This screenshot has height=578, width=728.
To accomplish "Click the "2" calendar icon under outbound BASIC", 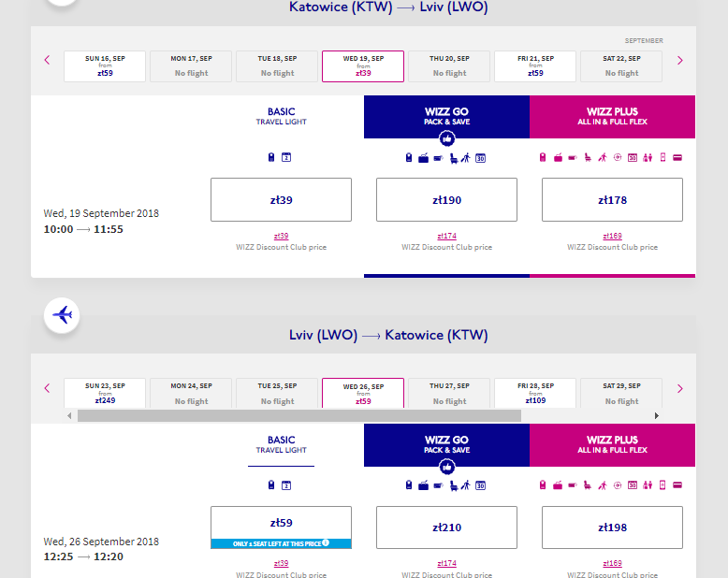I will [x=286, y=157].
